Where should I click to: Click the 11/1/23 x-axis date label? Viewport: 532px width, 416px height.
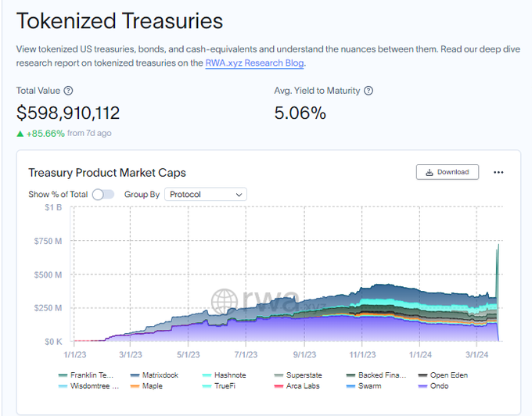point(363,355)
